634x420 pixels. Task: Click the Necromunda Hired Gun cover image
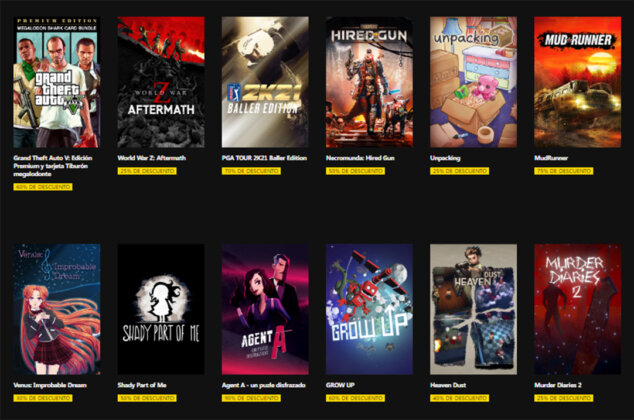click(x=369, y=82)
